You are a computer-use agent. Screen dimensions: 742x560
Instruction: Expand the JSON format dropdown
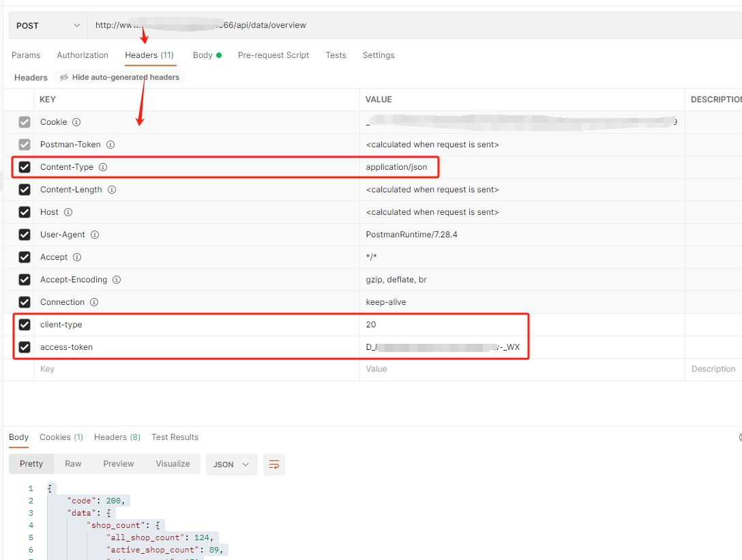pyautogui.click(x=231, y=465)
